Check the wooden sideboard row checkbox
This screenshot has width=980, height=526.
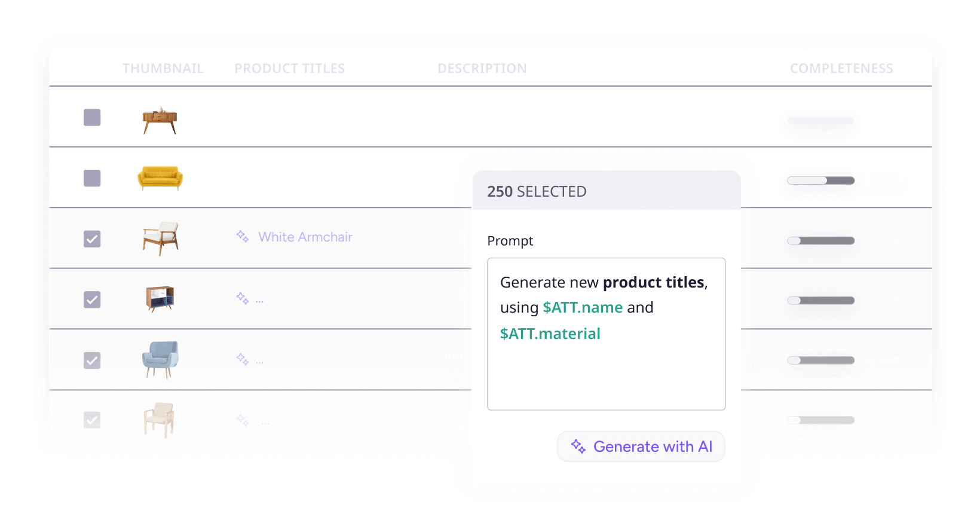pyautogui.click(x=92, y=118)
